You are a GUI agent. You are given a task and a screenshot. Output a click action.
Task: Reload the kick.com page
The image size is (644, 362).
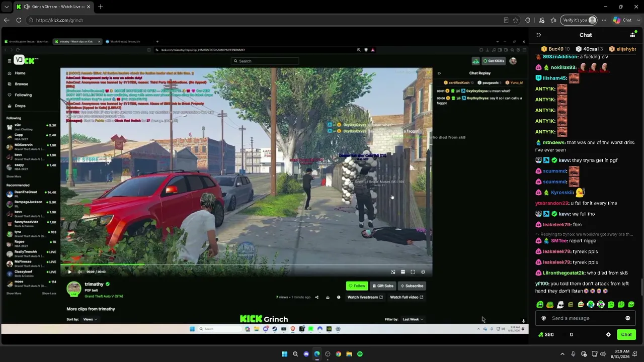[x=19, y=20]
